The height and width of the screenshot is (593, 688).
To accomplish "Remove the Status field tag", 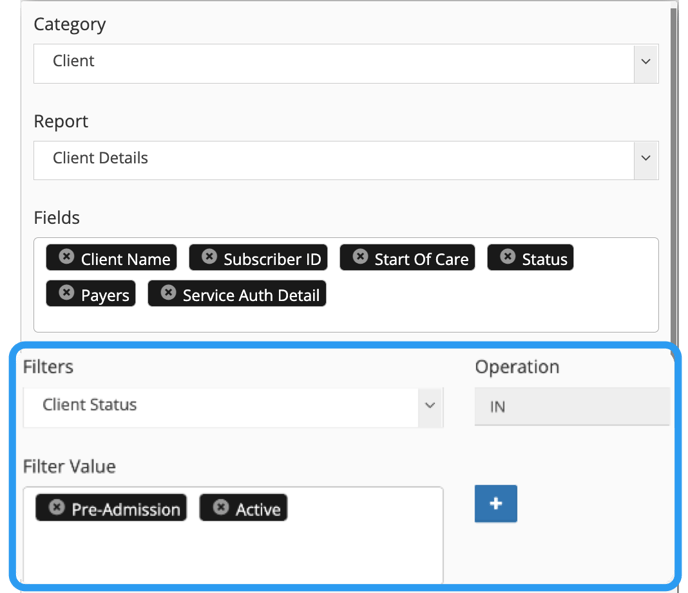I will point(508,256).
